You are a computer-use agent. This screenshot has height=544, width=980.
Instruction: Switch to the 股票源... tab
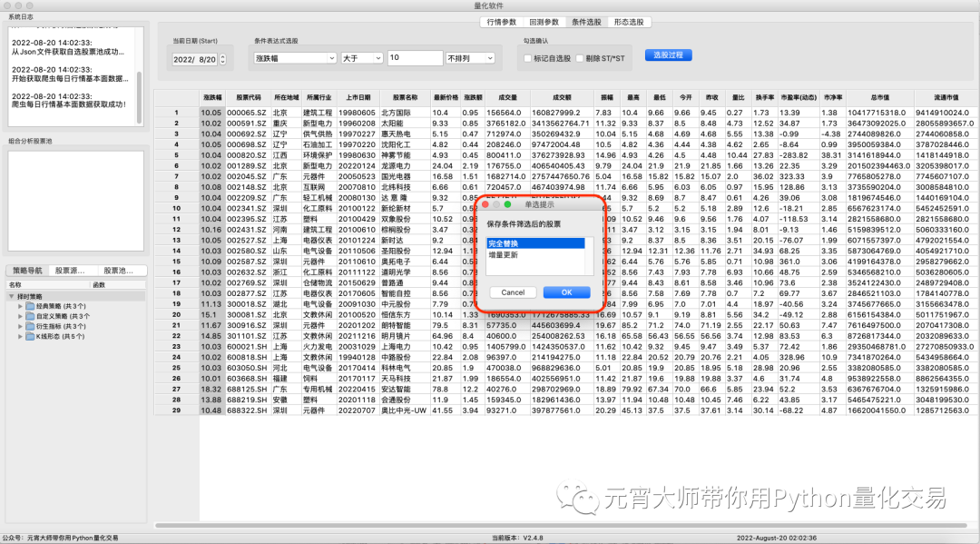click(x=69, y=271)
